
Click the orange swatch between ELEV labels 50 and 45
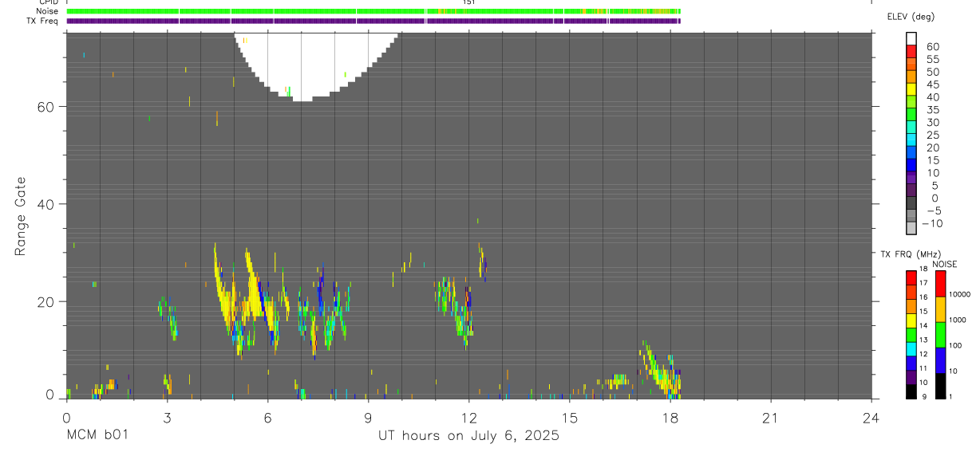[x=911, y=77]
